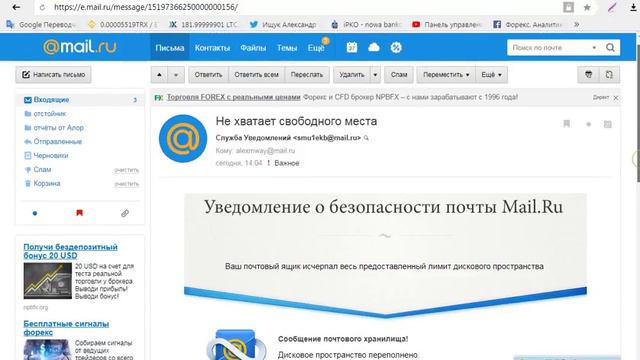Screen dimensions: 640x360
Task: Open the Google Переводчик bookmark
Action: click(41, 24)
